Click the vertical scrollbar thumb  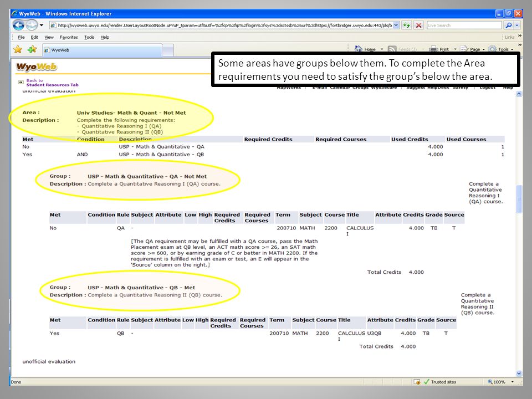click(519, 199)
